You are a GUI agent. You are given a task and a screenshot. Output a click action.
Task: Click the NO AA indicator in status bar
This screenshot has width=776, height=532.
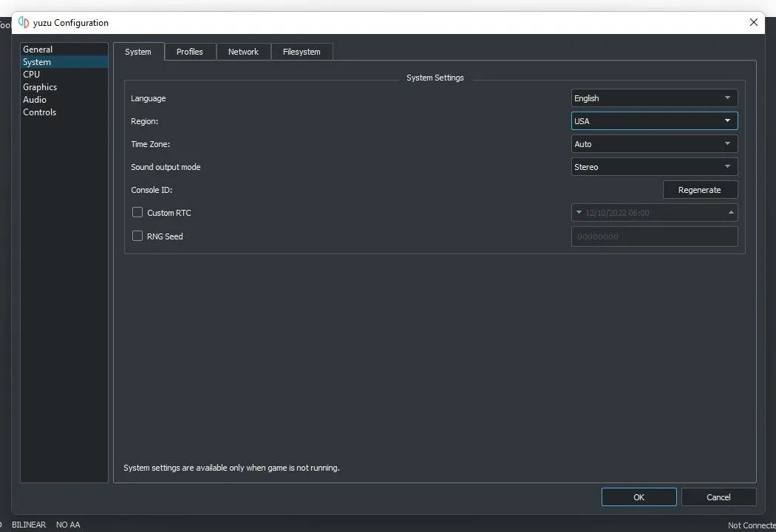[x=67, y=525]
